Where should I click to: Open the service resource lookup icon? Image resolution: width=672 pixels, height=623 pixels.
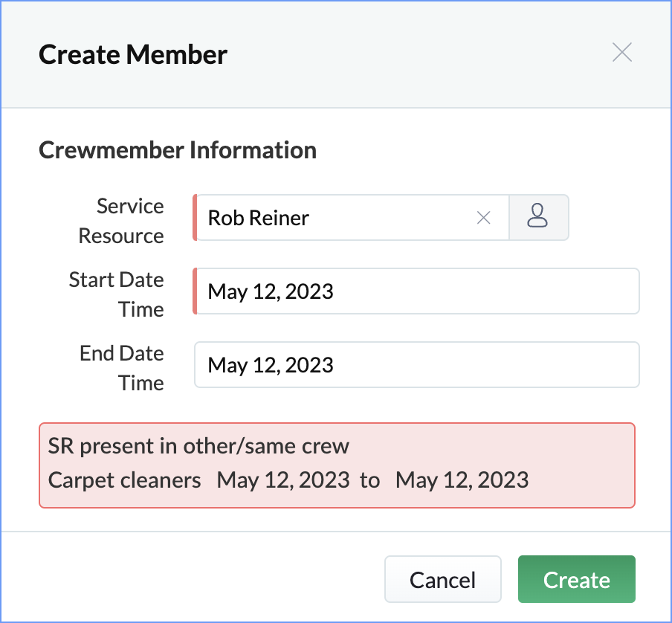(538, 218)
